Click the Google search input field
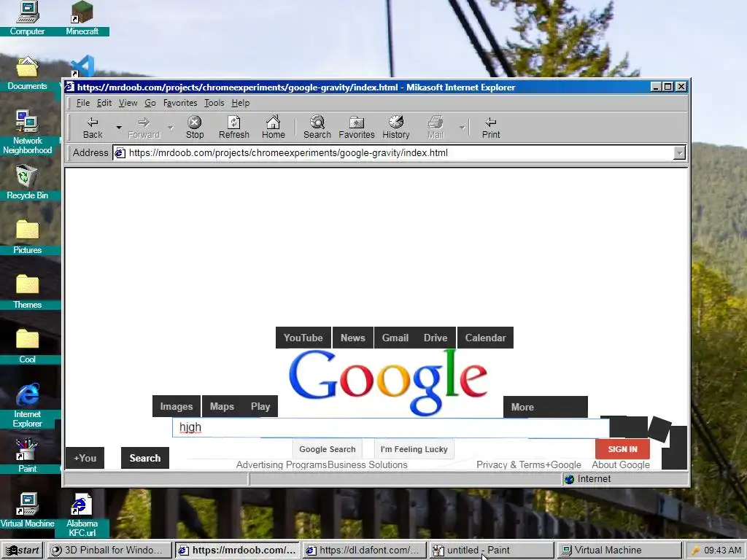This screenshot has height=560, width=747. tap(391, 427)
